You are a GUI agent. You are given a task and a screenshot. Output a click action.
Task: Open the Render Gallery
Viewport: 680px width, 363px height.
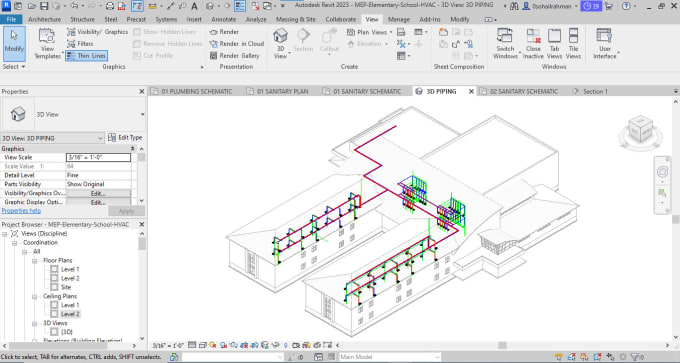pyautogui.click(x=234, y=56)
